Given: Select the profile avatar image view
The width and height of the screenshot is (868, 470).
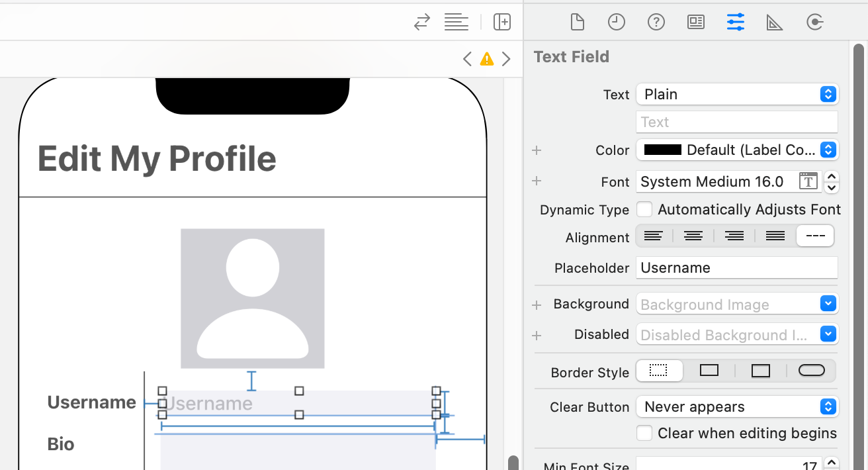Looking at the screenshot, I should (253, 299).
